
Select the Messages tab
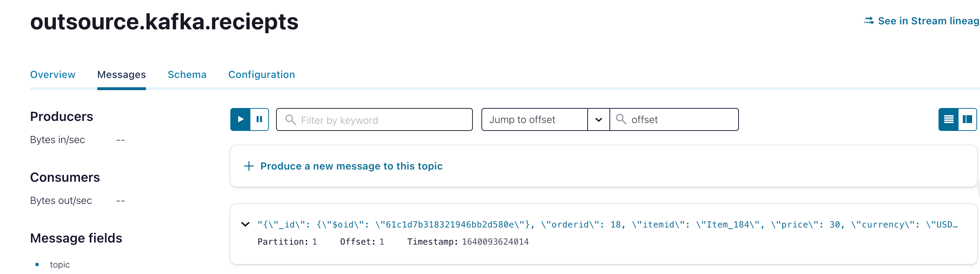[121, 75]
